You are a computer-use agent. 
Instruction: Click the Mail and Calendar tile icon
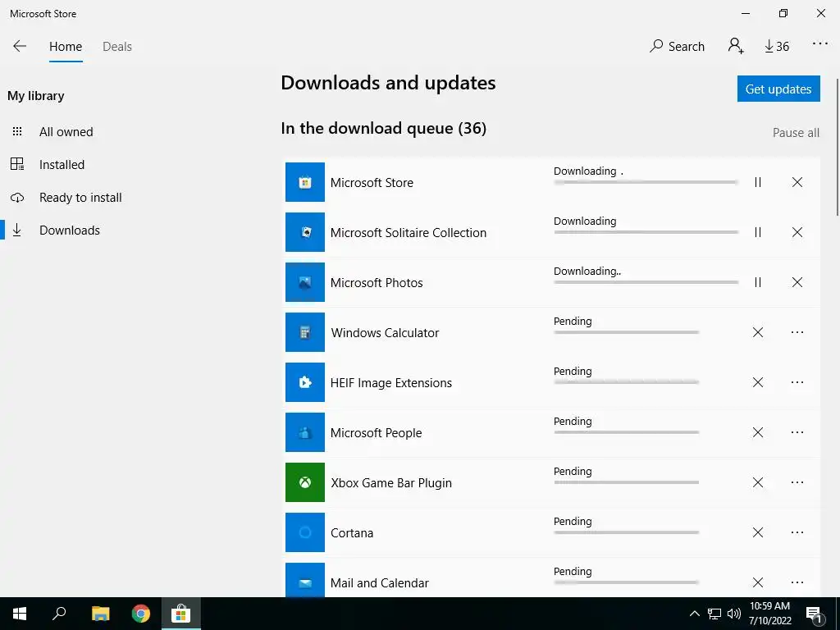pyautogui.click(x=305, y=580)
